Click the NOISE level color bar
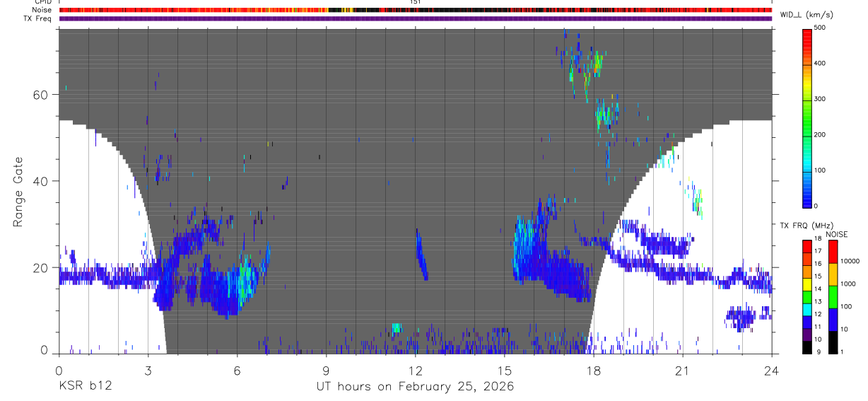This screenshot has width=868, height=401. [833, 296]
